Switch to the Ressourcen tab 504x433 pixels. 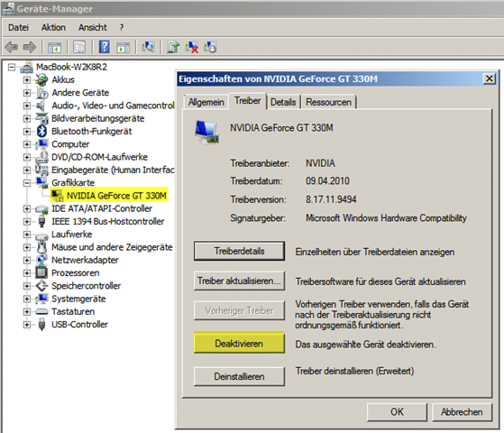pos(328,102)
